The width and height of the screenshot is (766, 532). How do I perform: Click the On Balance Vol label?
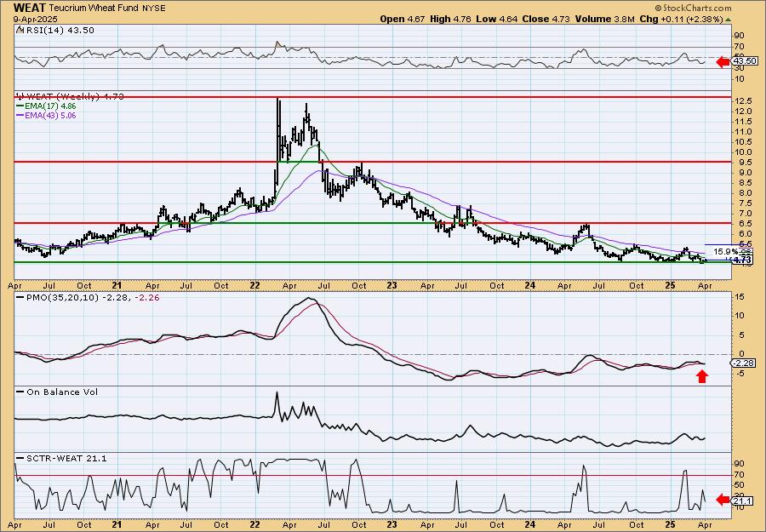click(62, 392)
